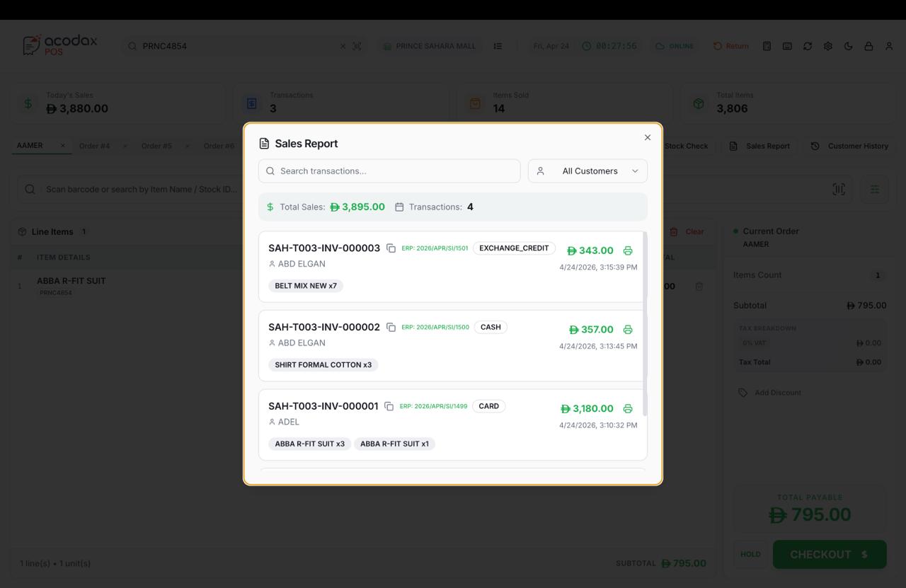Click the Return button in header

pyautogui.click(x=730, y=46)
